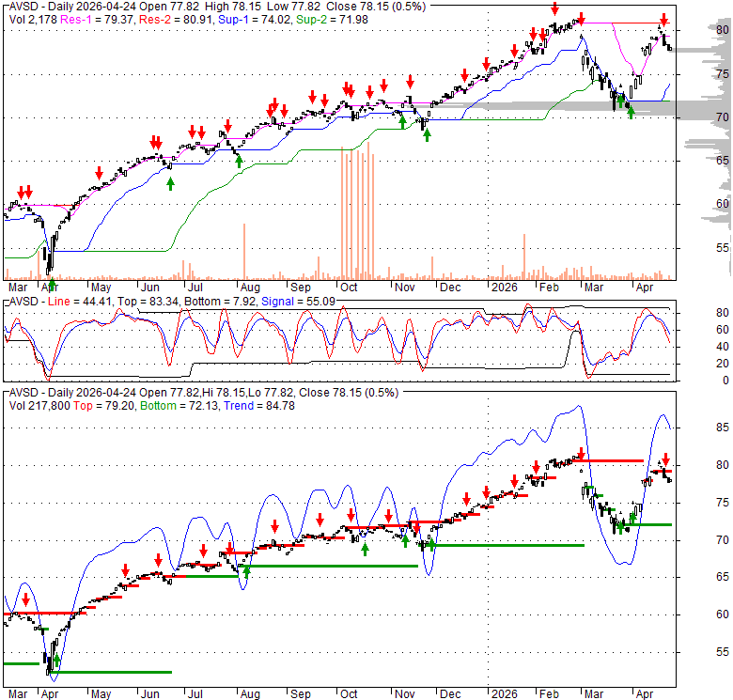
Task: Click the red sell arrow in May, top chart
Action: (x=99, y=172)
